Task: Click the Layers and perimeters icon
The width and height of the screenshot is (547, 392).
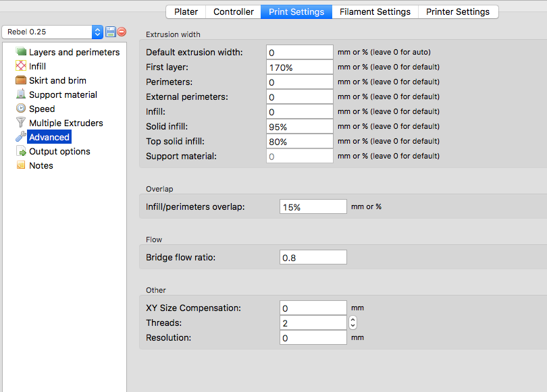Action: click(x=21, y=52)
